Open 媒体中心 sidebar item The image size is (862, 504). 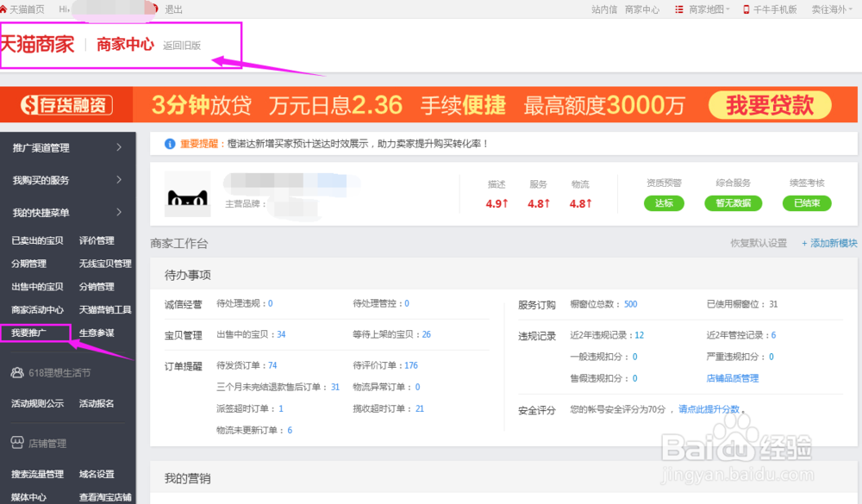[28, 497]
